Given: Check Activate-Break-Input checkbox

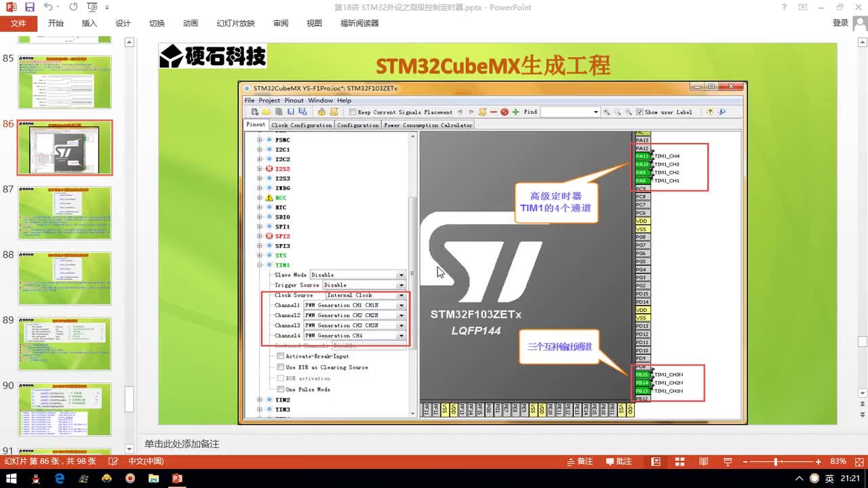Looking at the screenshot, I should pos(281,356).
